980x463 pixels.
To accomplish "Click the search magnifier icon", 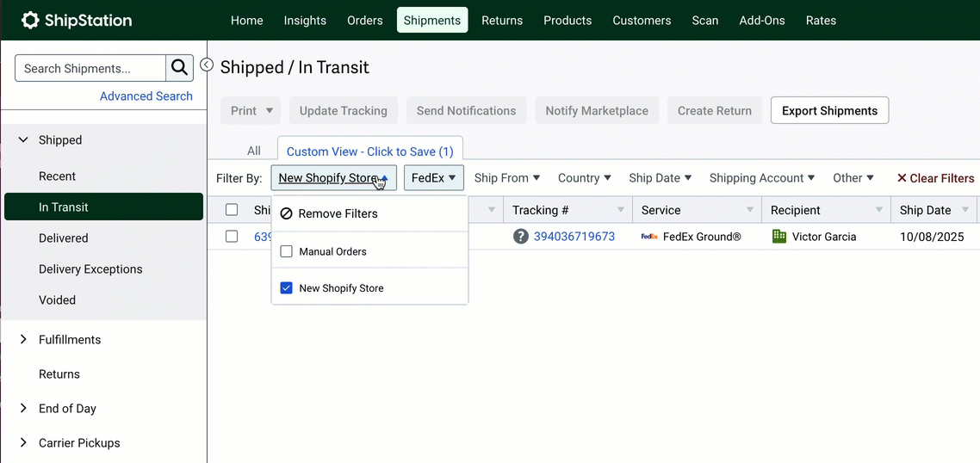I will pyautogui.click(x=179, y=68).
